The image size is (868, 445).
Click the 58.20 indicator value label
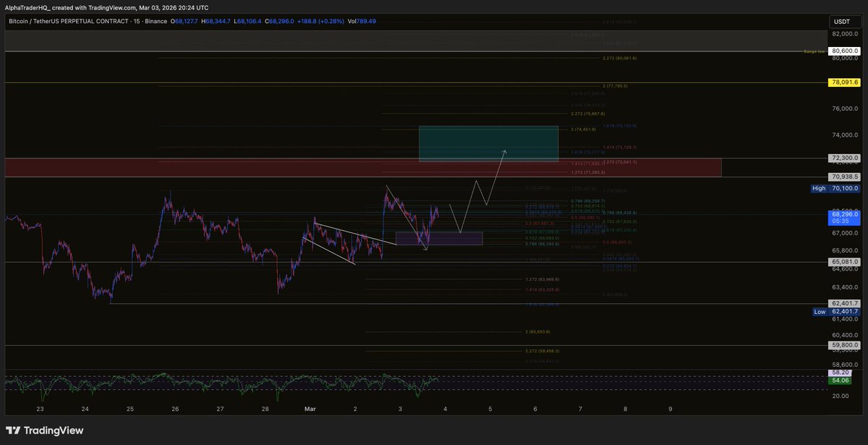(x=841, y=371)
